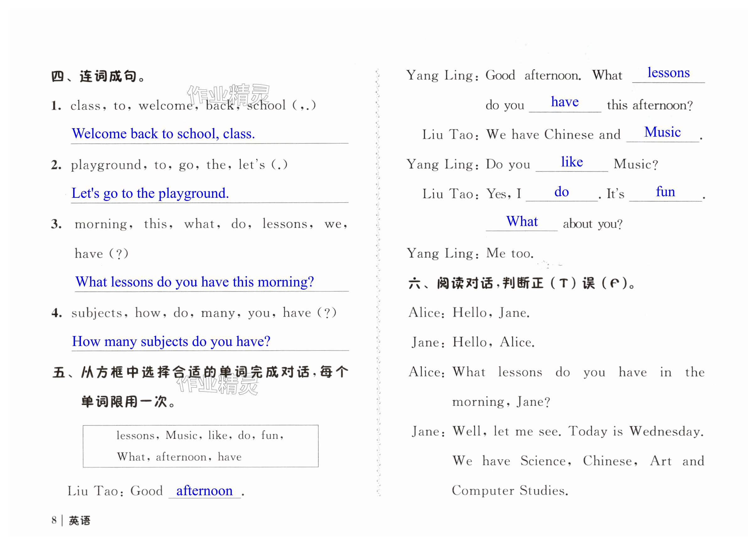Click section heading '六、阅读对话'
Image resolution: width=756 pixels, height=546 pixels.
[522, 283]
